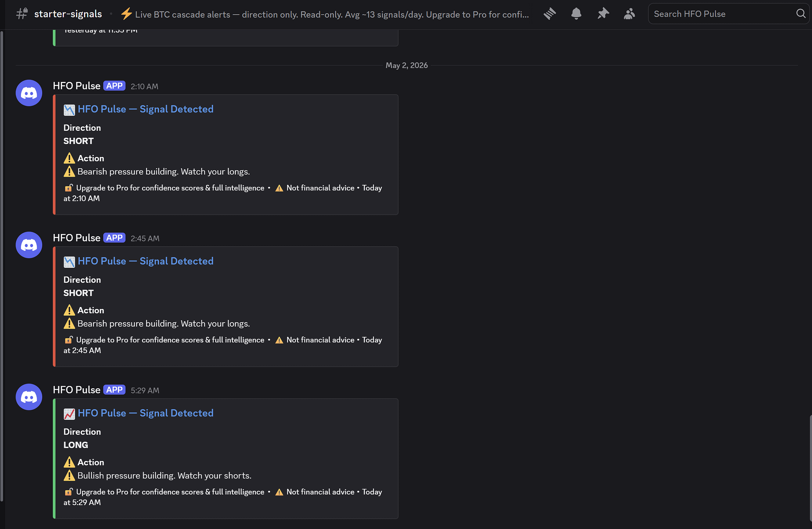Open Signal Detected link in 5:29 AM embed
Viewport: 812px width, 529px height.
[145, 413]
